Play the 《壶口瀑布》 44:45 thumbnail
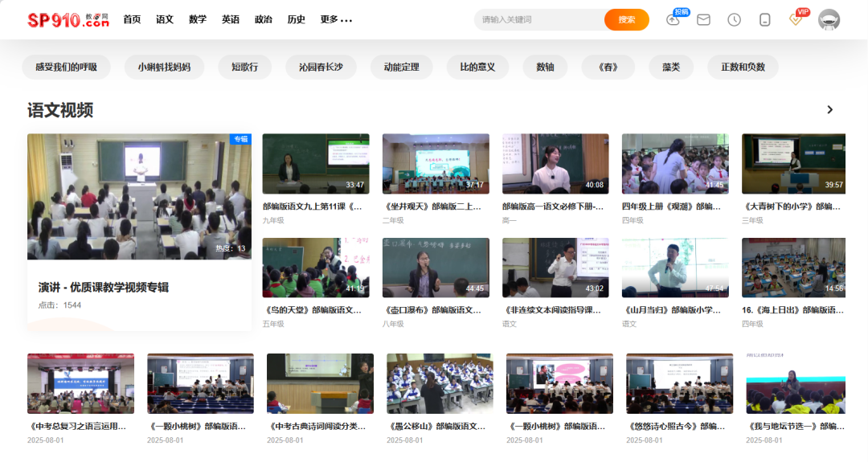 click(x=436, y=268)
